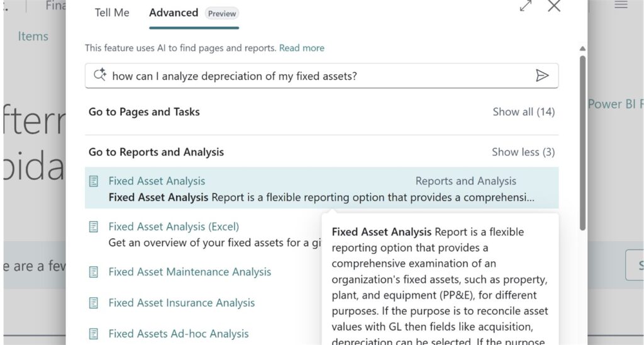644x345 pixels.
Task: Expand the dialog with the diagonal arrows icon
Action: pyautogui.click(x=526, y=6)
